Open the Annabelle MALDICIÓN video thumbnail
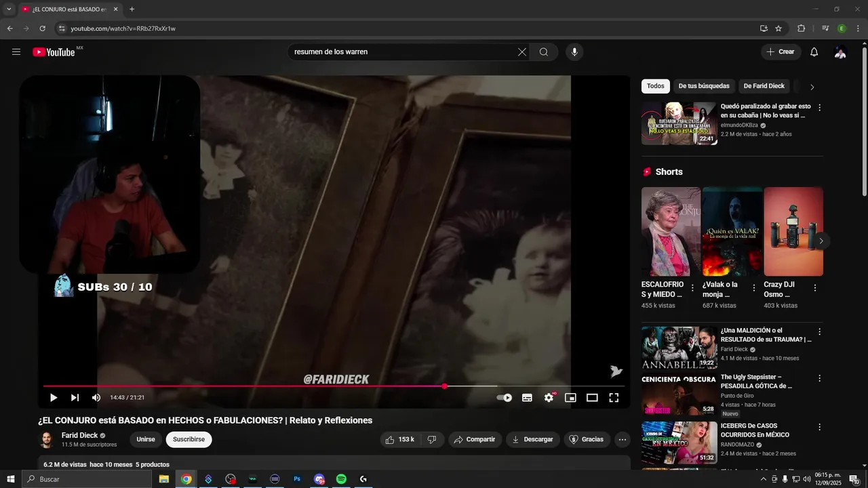 coord(679,348)
